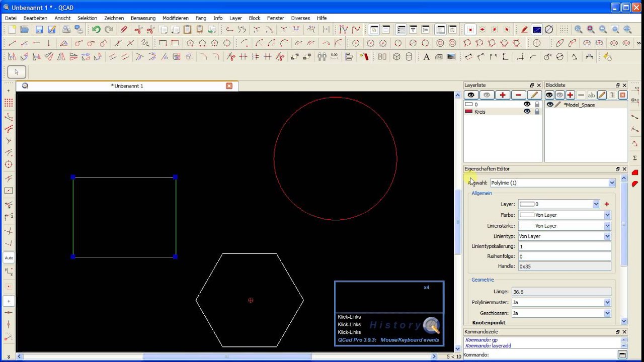Click the red grid snap icon in left sidebar
644x362 pixels.
point(9,103)
